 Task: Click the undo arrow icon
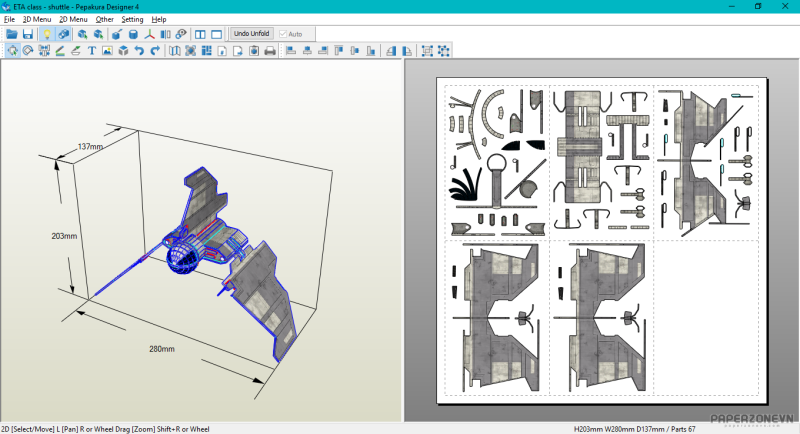139,50
